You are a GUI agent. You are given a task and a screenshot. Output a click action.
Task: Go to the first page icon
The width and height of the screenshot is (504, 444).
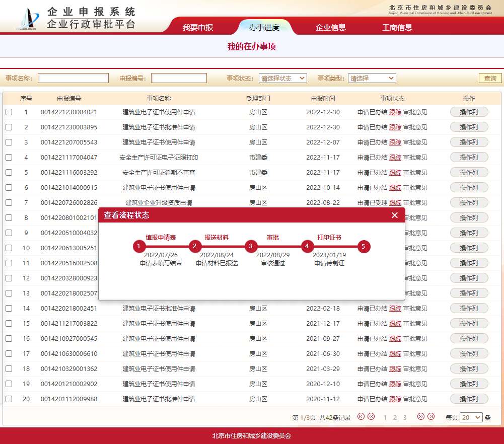361,416
